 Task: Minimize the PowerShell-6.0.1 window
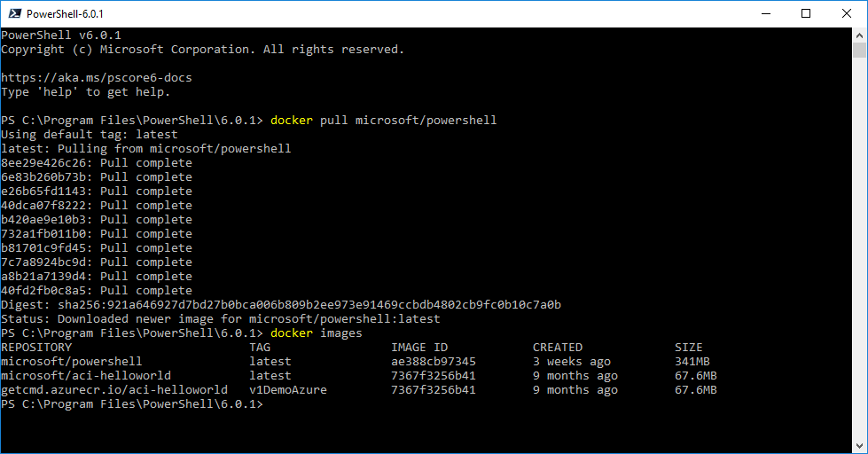(765, 14)
